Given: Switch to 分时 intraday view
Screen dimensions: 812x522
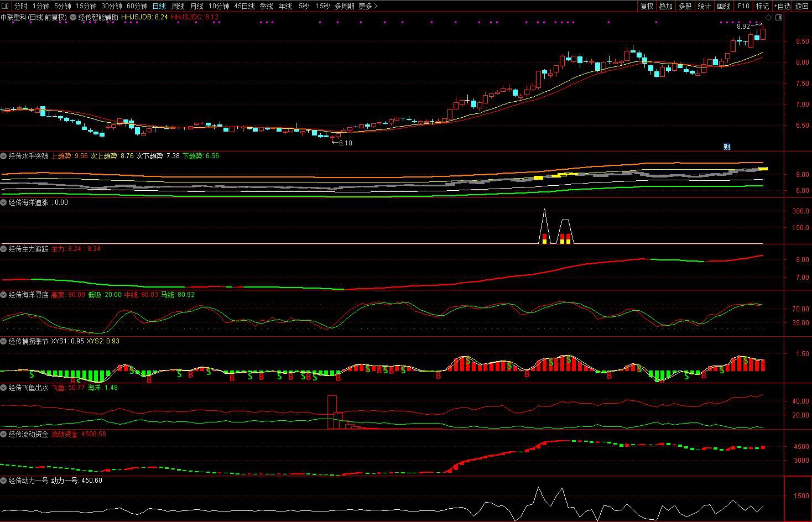Looking at the screenshot, I should click(20, 6).
